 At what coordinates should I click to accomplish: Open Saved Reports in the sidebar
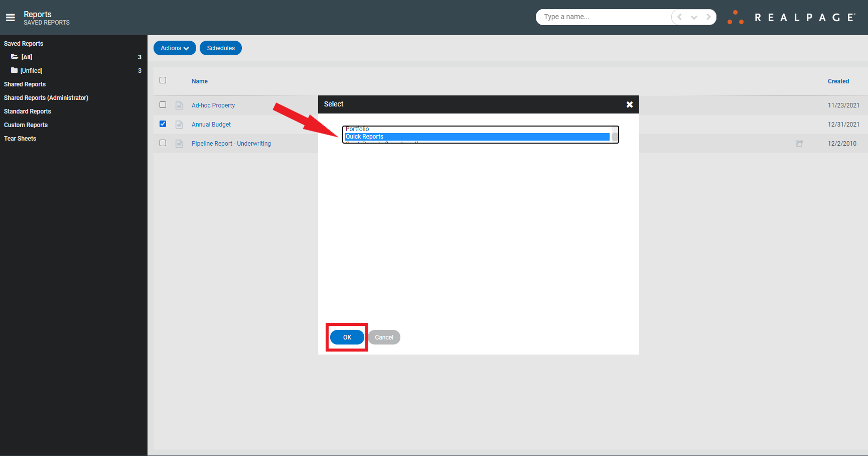24,44
